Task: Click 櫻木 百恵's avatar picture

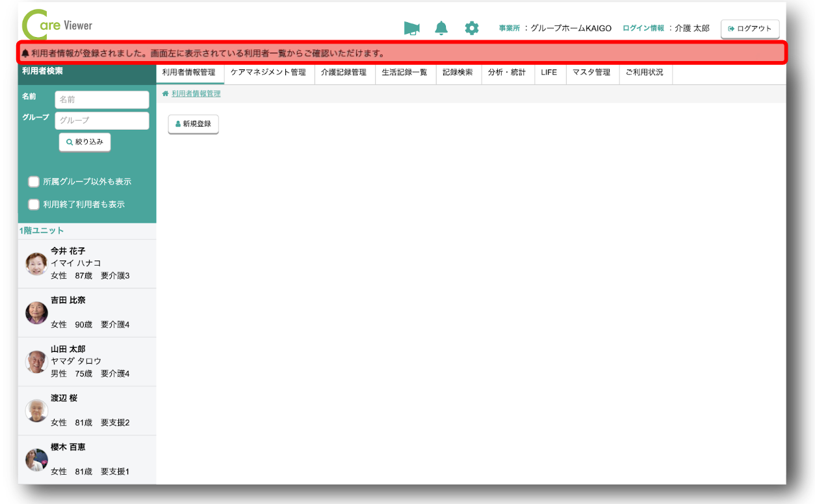Action: [36, 460]
